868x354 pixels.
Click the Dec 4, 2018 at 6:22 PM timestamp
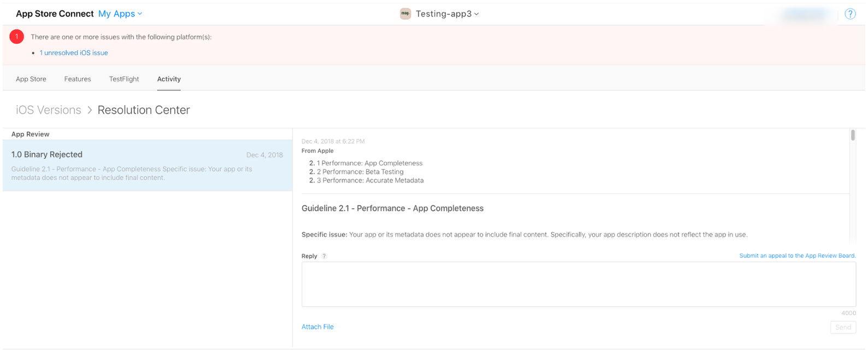point(333,141)
